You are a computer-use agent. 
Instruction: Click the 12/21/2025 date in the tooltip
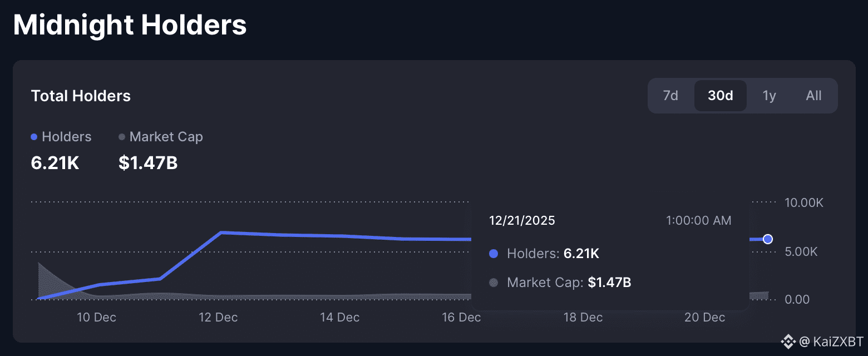(x=521, y=220)
